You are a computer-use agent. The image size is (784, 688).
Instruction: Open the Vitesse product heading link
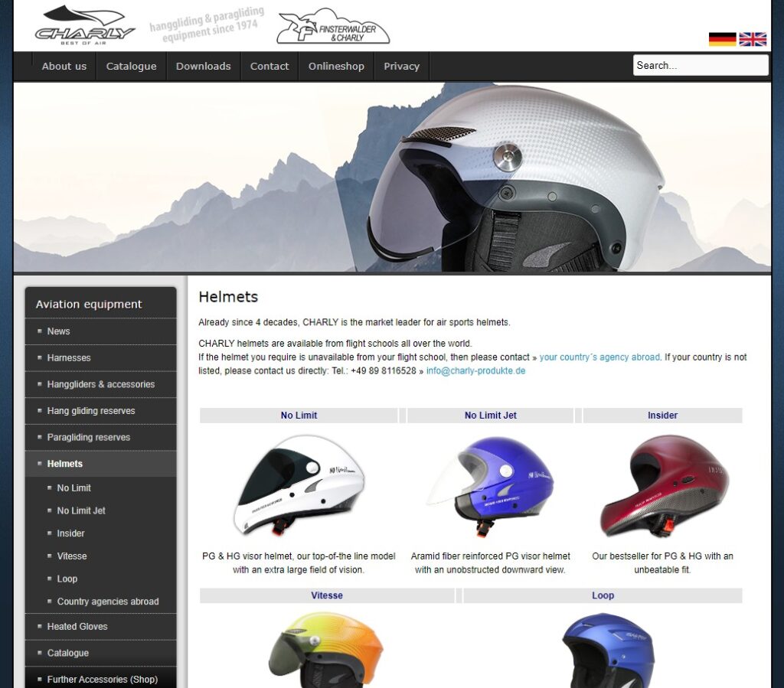tap(326, 595)
